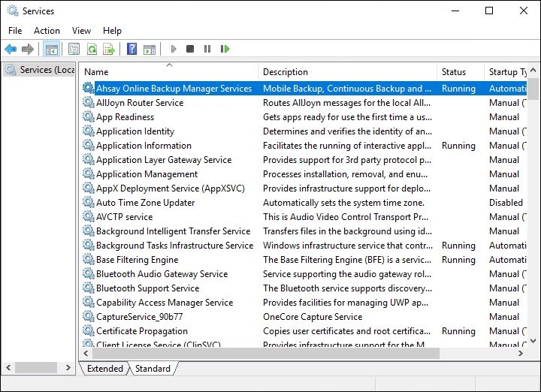Switch to the Standard tab
The height and width of the screenshot is (392, 541).
153,369
